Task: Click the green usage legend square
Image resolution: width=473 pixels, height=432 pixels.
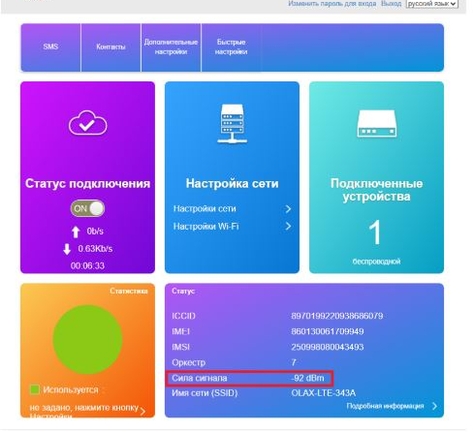Action: 35,390
